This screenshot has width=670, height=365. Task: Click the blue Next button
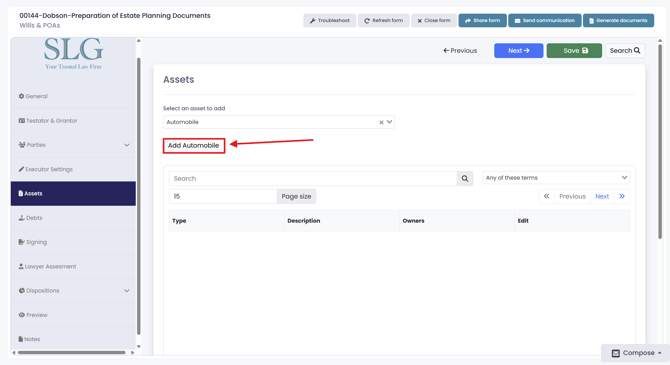coord(518,50)
